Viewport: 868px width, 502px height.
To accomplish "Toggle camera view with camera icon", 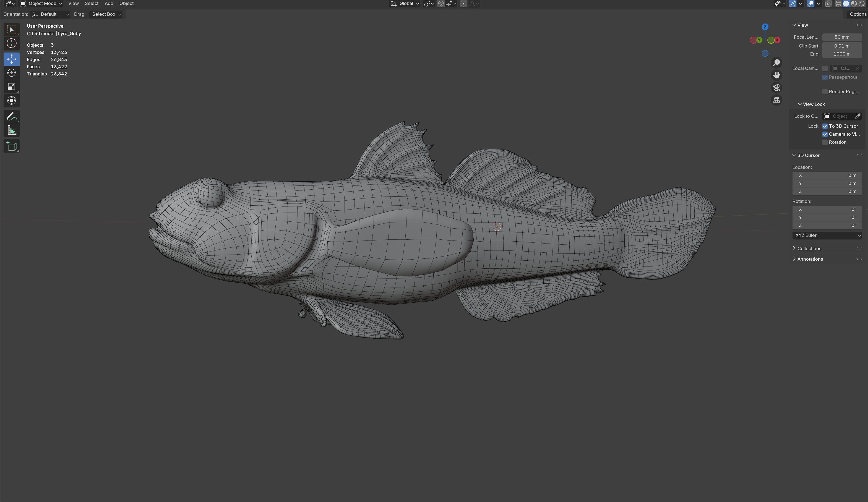I will tap(776, 88).
